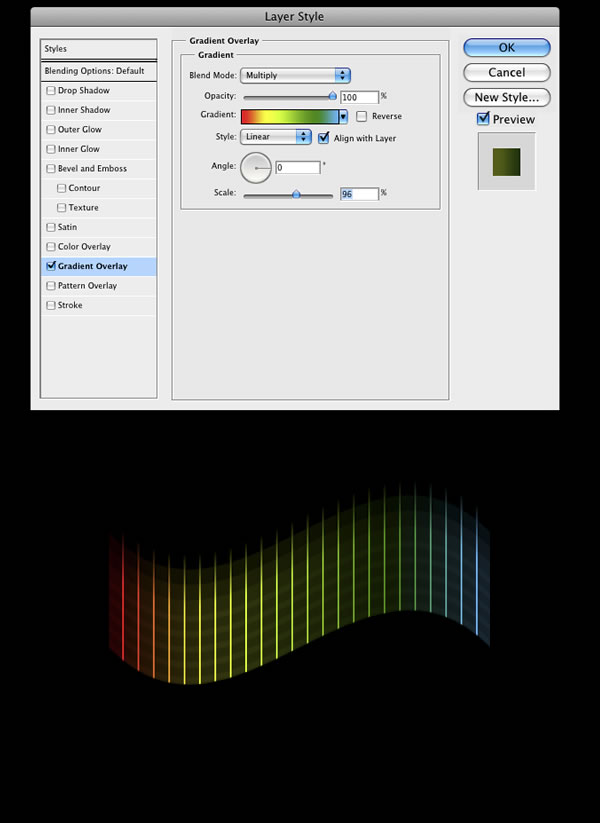Click the Scale value field
Image resolution: width=600 pixels, height=823 pixels.
(x=360, y=194)
